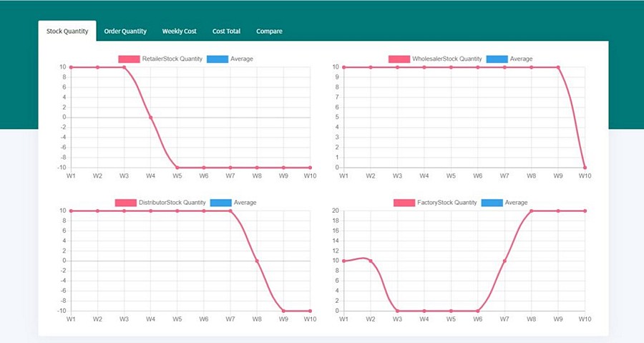Click the Average label in Distributor chart legend

245,203
